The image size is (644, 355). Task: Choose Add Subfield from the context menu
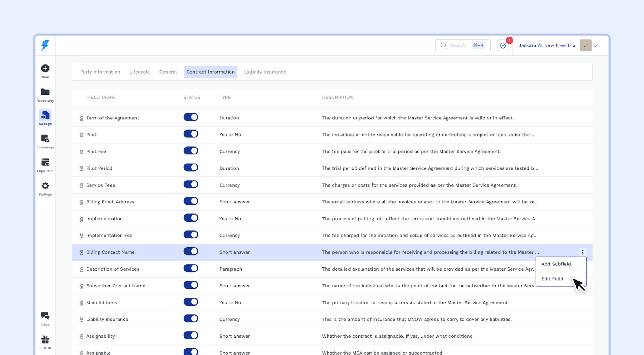pyautogui.click(x=556, y=264)
